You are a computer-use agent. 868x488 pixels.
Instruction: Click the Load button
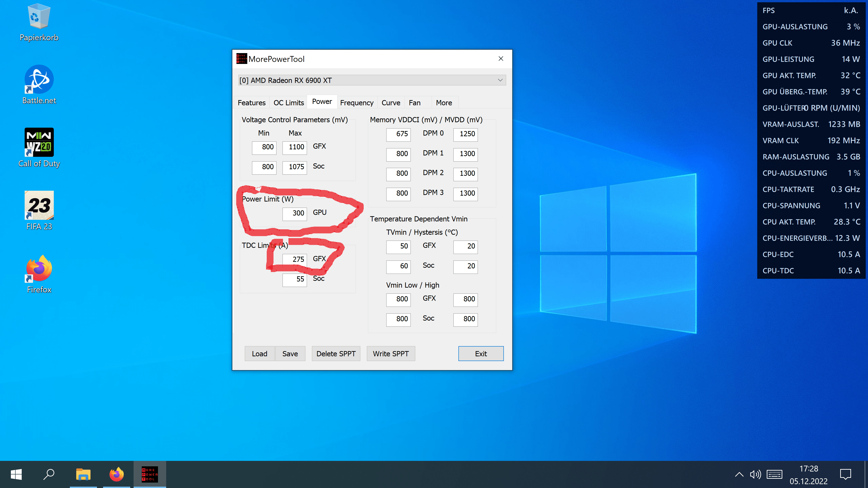[x=259, y=354]
